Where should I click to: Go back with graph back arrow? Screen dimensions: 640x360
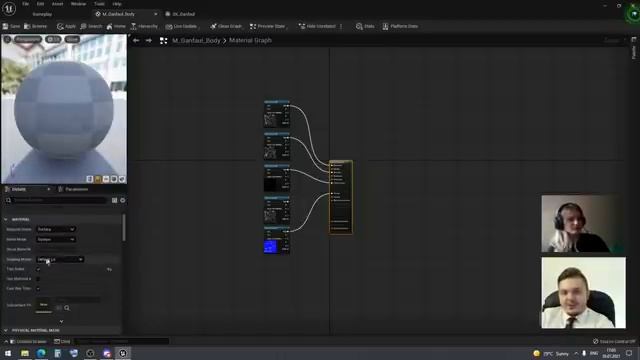[136, 40]
